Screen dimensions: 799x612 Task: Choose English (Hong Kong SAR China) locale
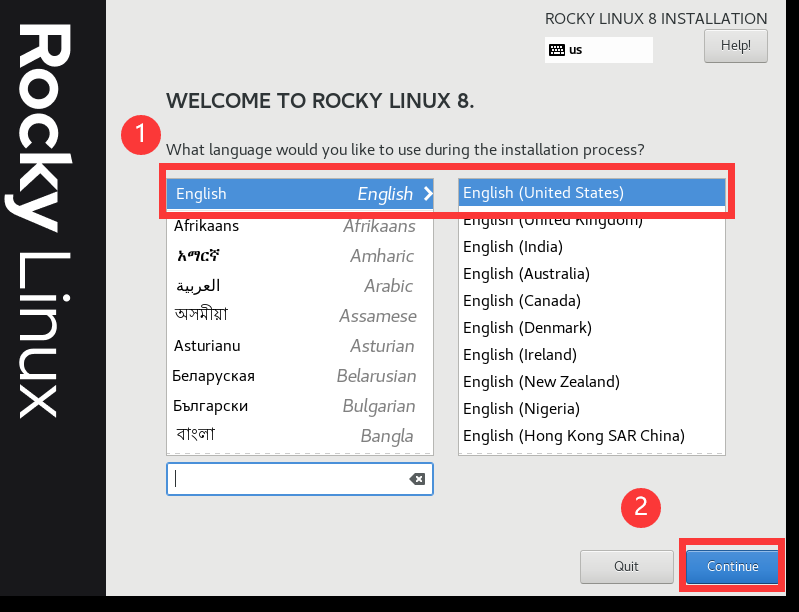592,436
